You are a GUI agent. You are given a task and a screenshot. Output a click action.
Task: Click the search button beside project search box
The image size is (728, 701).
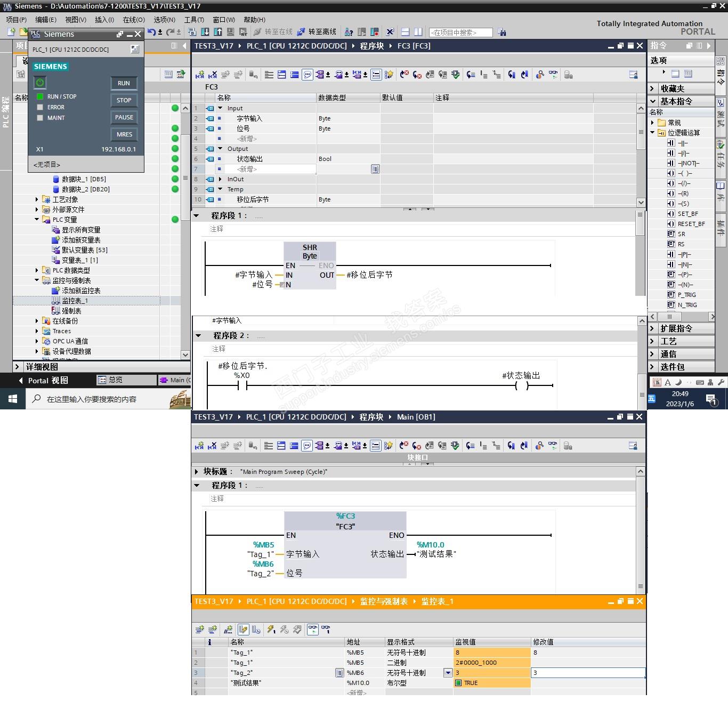click(501, 32)
